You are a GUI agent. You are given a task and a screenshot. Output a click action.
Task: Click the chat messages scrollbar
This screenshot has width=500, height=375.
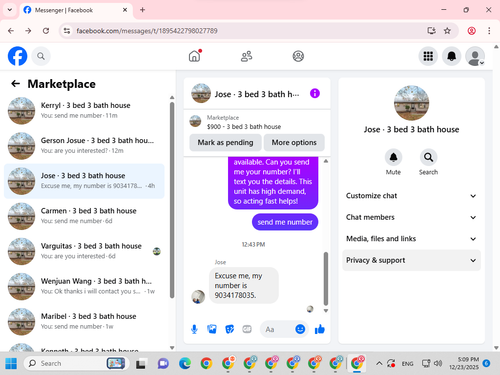pyautogui.click(x=326, y=279)
